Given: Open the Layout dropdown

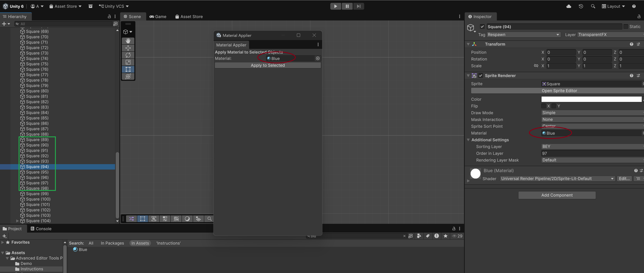Looking at the screenshot, I should click(613, 6).
